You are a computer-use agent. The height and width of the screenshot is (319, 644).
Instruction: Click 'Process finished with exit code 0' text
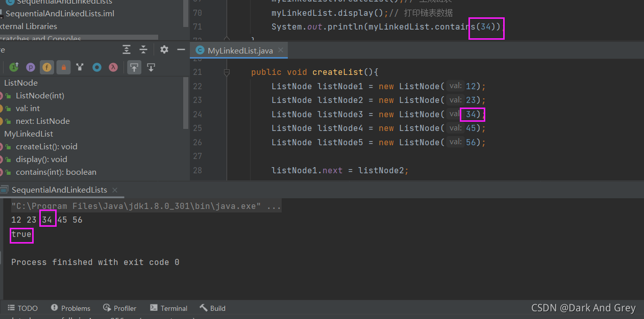pos(95,262)
